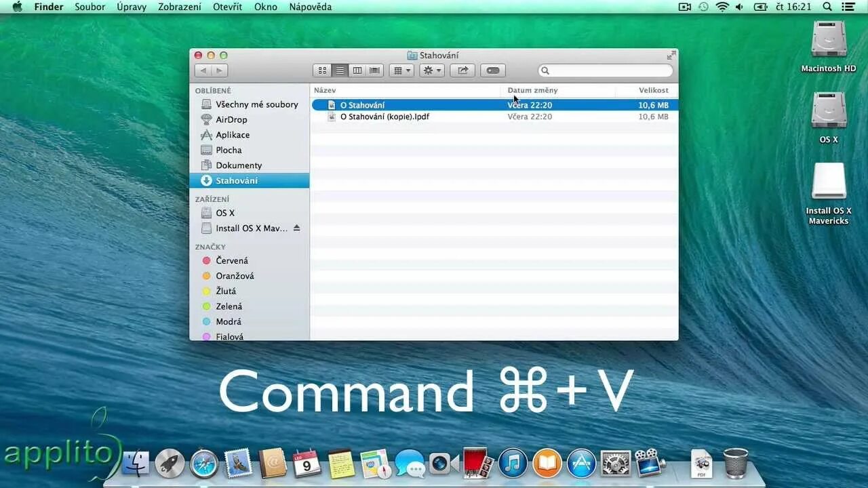Image resolution: width=868 pixels, height=488 pixels.
Task: Open Okno menu
Action: (x=266, y=7)
